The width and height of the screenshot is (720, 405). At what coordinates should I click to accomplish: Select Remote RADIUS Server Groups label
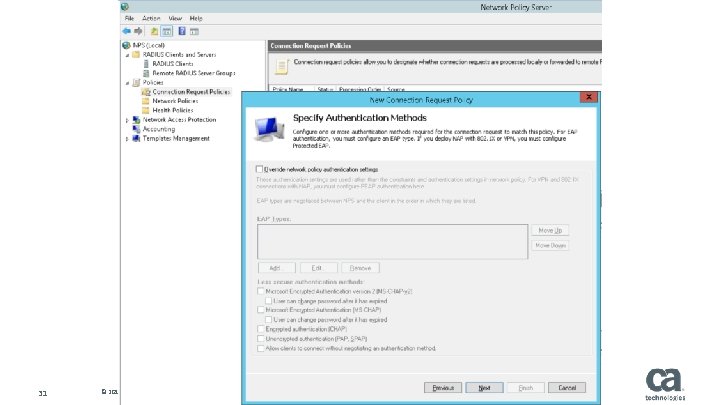[194, 73]
